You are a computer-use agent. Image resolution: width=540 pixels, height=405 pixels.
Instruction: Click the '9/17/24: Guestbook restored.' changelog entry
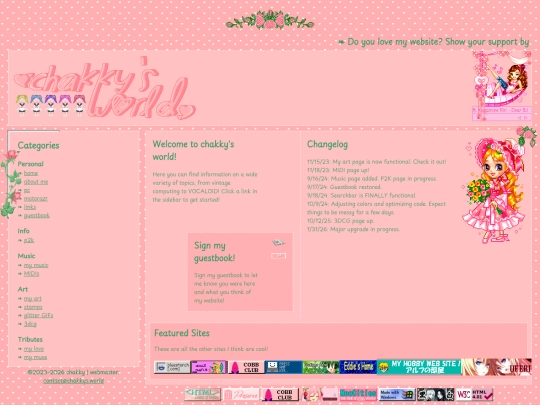point(344,187)
